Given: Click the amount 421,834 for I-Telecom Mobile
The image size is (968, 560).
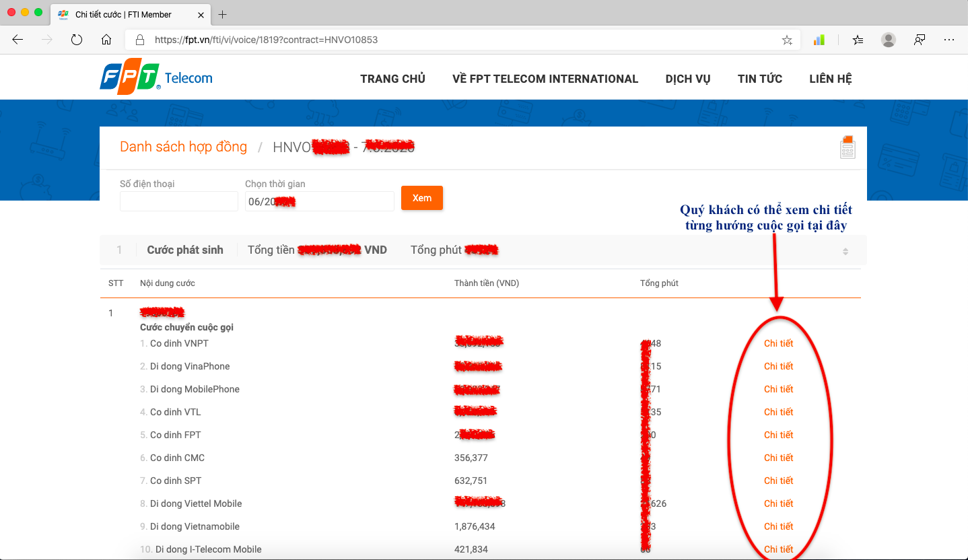Looking at the screenshot, I should point(471,549).
